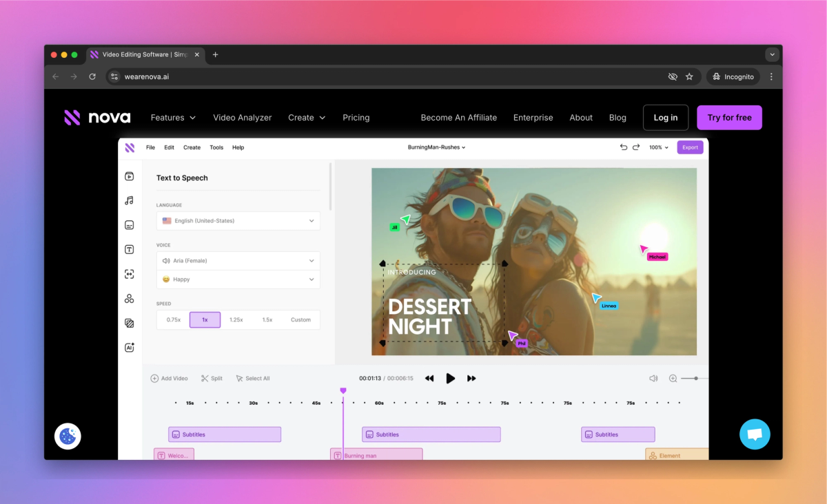Image resolution: width=827 pixels, height=504 pixels.
Task: Open the overlay layers sidebar icon
Action: point(129,323)
